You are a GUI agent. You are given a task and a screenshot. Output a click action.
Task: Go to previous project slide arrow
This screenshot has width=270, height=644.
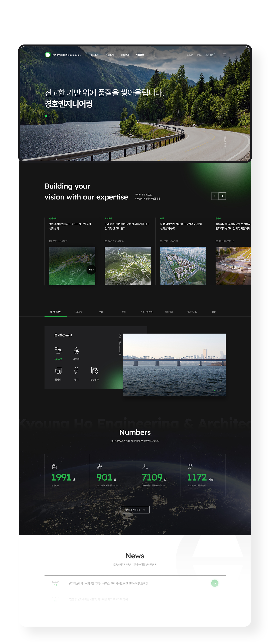click(215, 196)
